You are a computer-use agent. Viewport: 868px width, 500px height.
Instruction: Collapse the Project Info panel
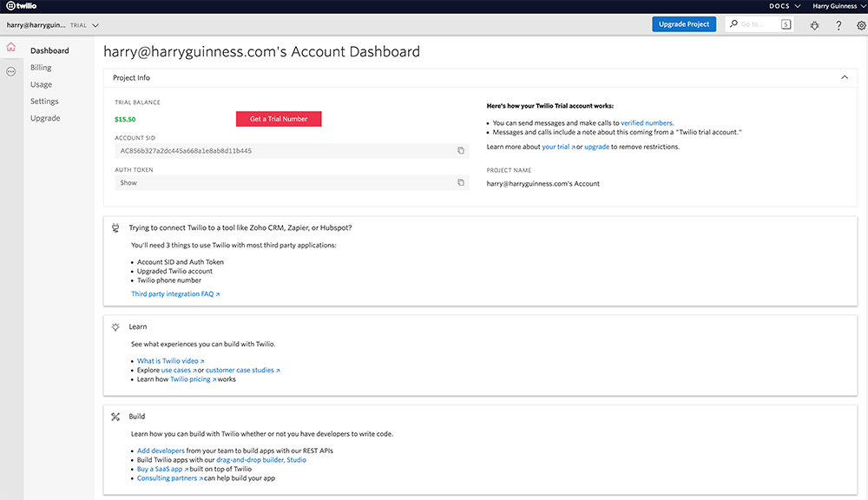click(x=845, y=77)
